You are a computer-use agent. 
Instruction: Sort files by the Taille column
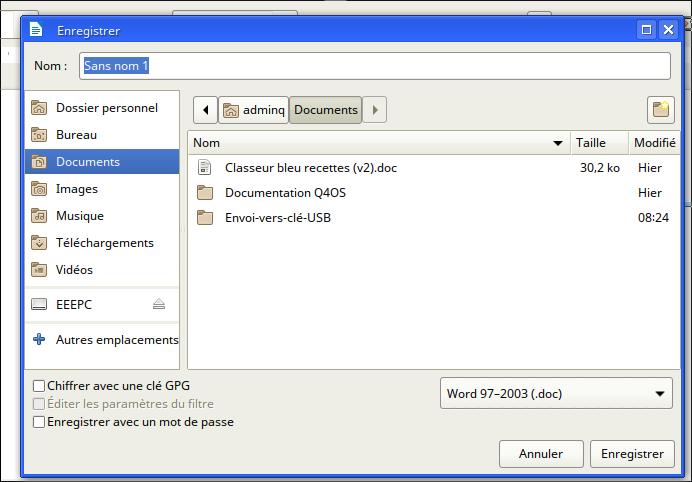(x=599, y=143)
